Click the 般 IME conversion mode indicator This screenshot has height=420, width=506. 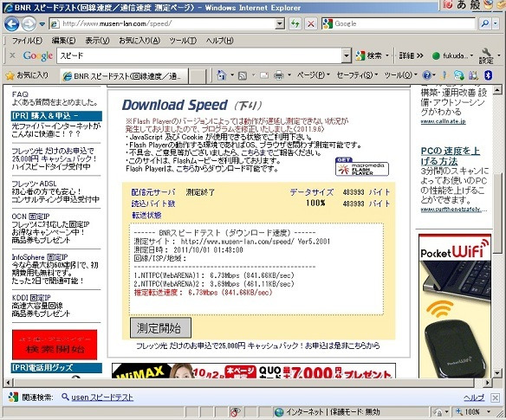click(475, 4)
